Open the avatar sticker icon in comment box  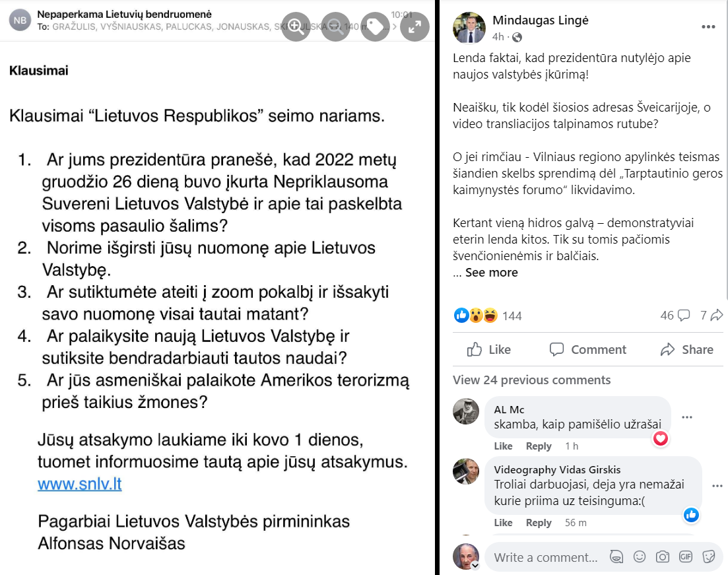tap(616, 557)
